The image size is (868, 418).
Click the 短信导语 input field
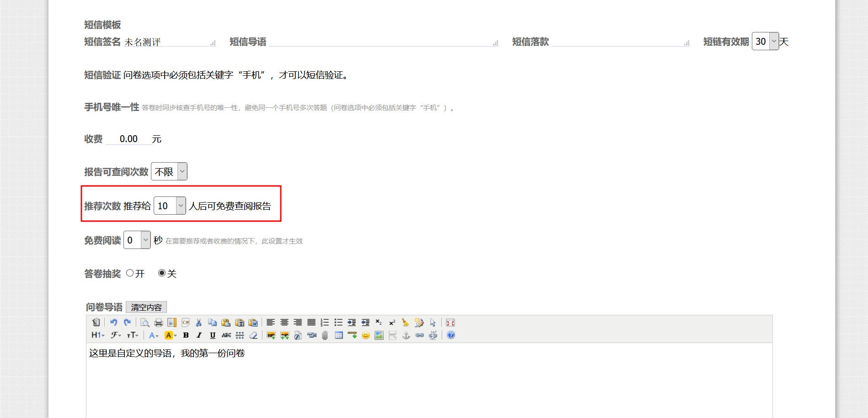(x=384, y=42)
